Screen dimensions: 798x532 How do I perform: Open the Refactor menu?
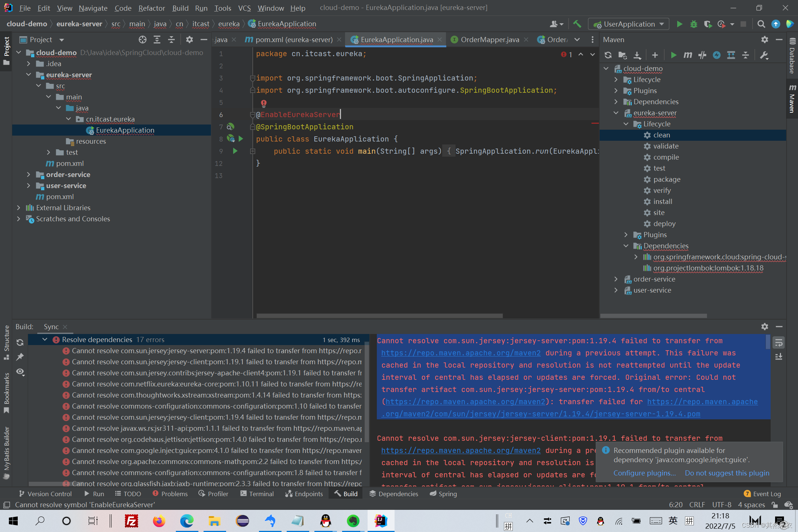[151, 8]
